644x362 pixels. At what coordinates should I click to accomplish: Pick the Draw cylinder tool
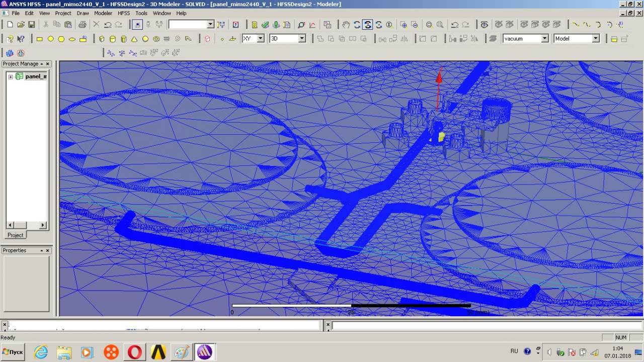113,39
